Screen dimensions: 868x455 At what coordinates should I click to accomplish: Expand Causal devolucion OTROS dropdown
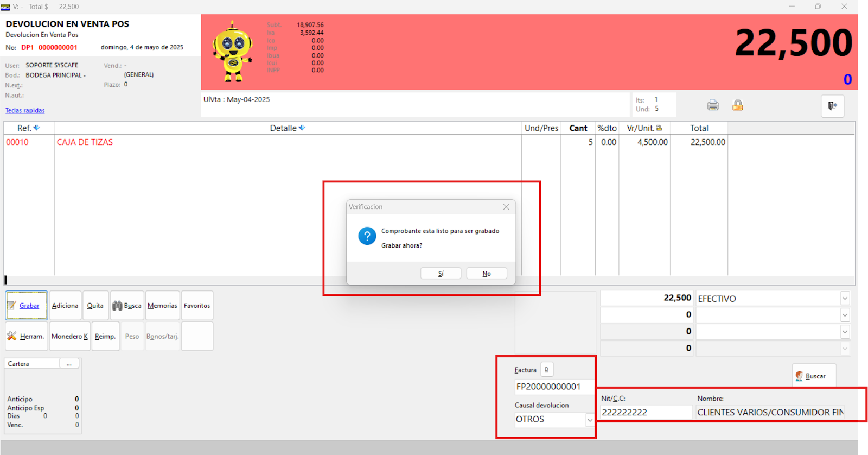pyautogui.click(x=590, y=420)
